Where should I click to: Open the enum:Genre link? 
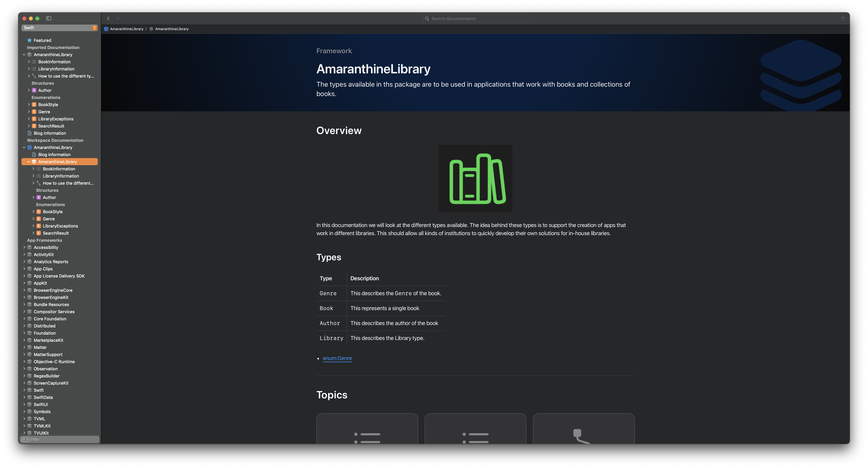coord(337,358)
